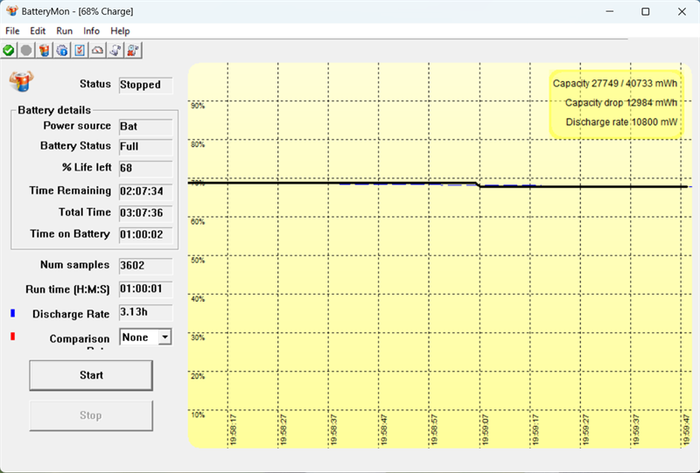This screenshot has width=700, height=473.
Task: Click the Time Remaining value field
Action: (x=145, y=190)
